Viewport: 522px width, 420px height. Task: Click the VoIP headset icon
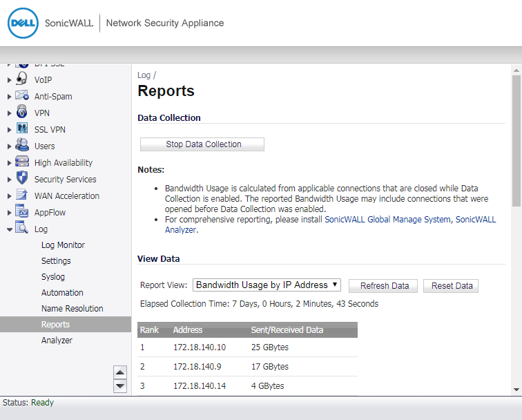(22, 79)
